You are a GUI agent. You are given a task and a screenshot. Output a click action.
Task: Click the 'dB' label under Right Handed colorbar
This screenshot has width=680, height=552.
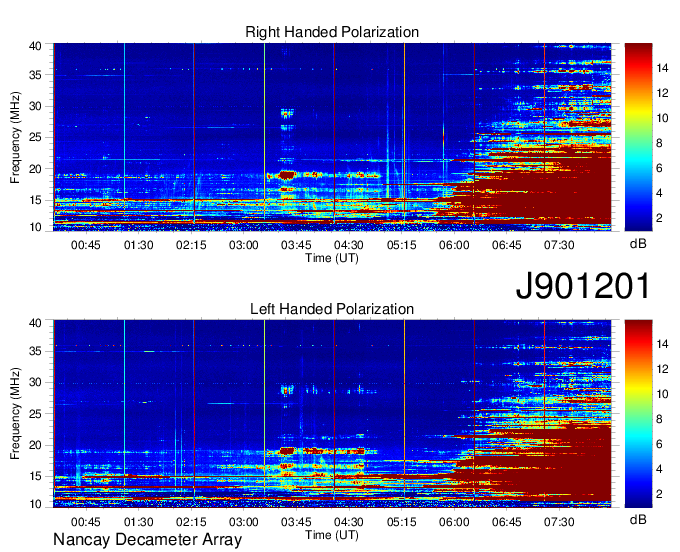click(x=638, y=244)
